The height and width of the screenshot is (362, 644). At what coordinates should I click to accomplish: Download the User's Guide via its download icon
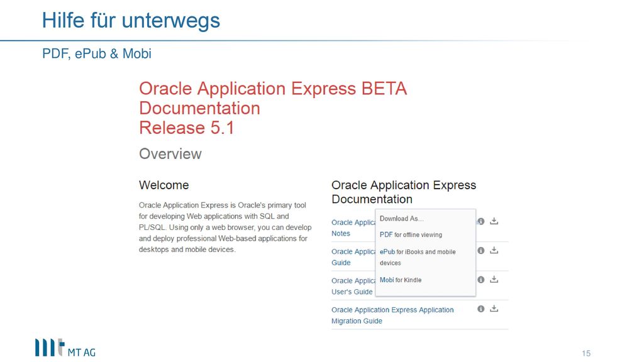494,280
